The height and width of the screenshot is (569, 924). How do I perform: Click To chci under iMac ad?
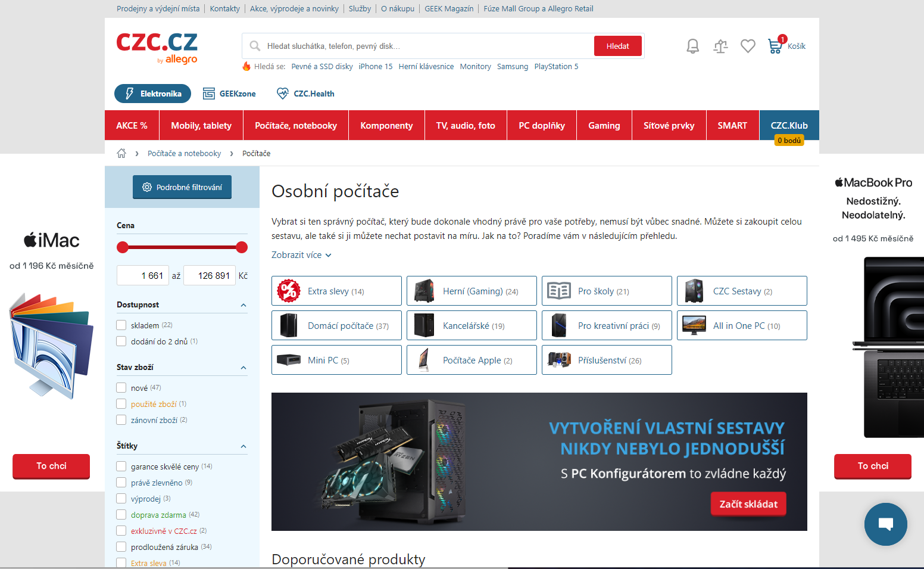point(51,466)
